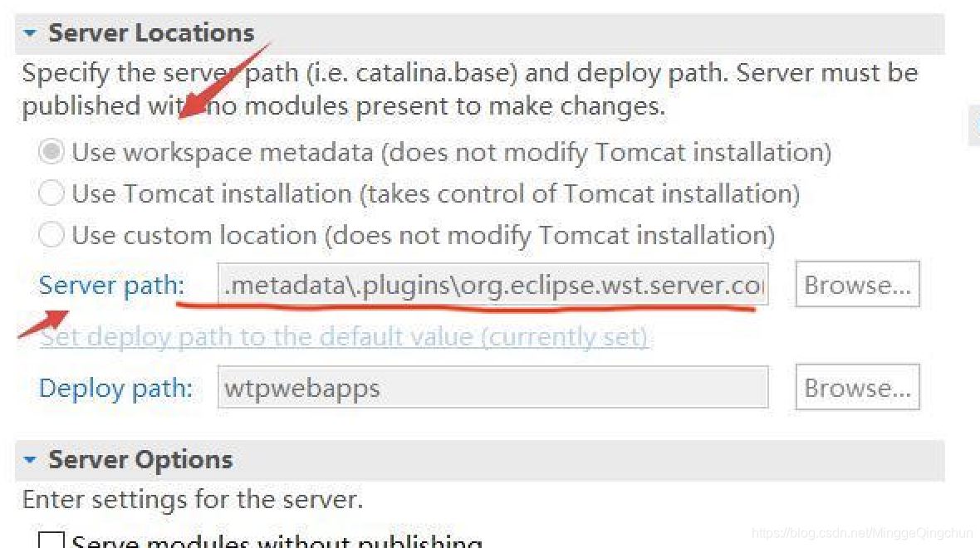
Task: Click the Server Options section title
Action: pos(140,460)
